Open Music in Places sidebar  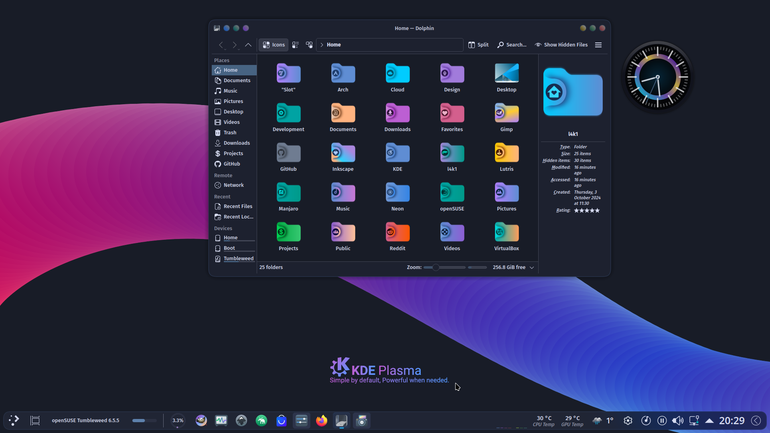234,91
